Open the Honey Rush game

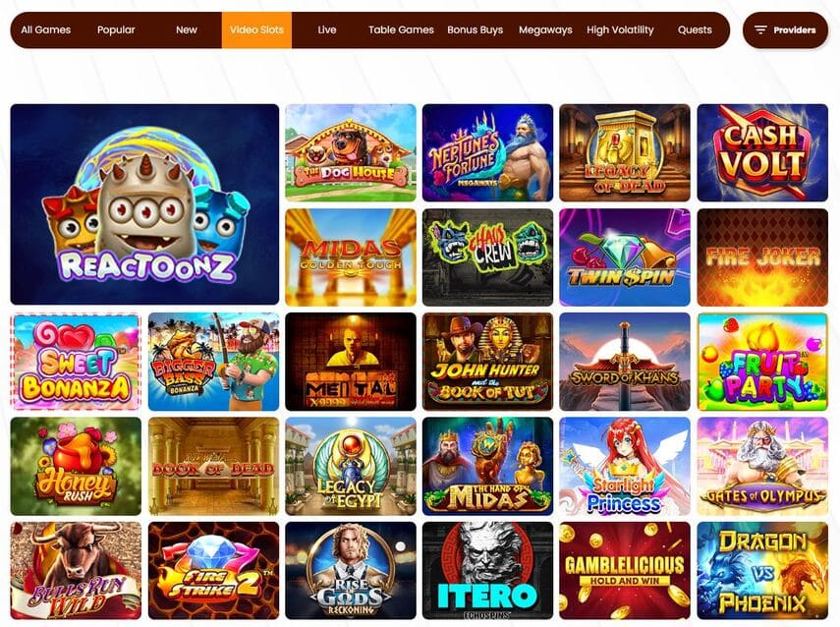76,466
